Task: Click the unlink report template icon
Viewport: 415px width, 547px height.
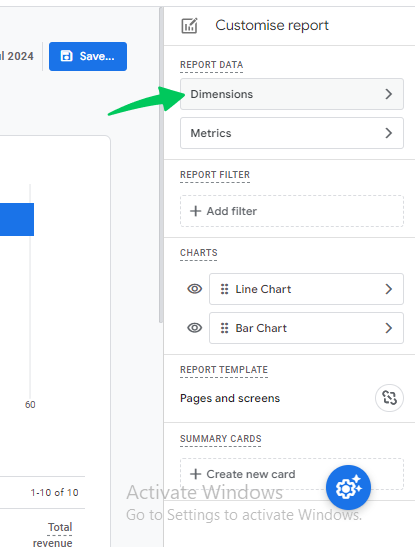Action: tap(389, 398)
